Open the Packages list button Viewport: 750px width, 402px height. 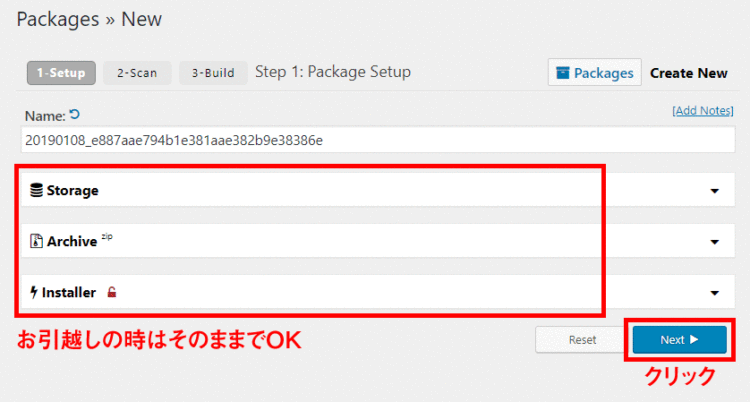click(x=595, y=73)
